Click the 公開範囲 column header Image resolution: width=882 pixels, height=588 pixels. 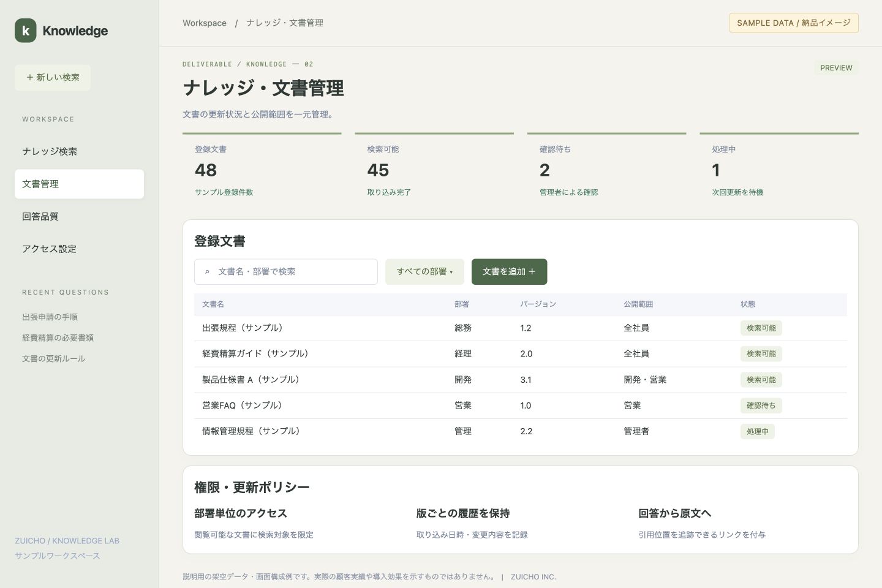click(638, 304)
